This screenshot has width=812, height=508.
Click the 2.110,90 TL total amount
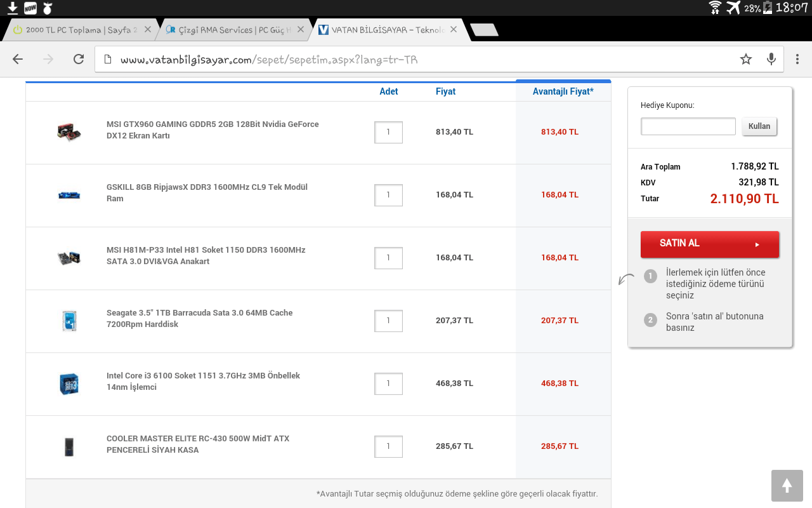tap(745, 198)
